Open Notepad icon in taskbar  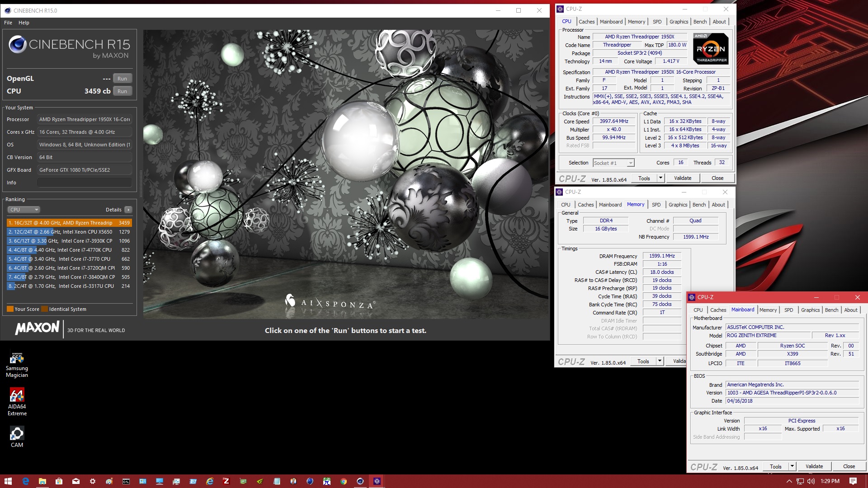(277, 481)
